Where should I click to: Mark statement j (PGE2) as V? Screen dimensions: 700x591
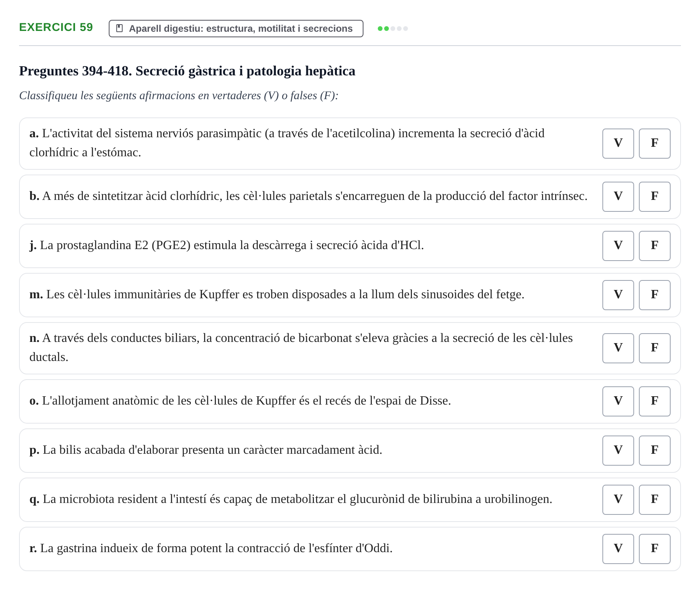pyautogui.click(x=618, y=246)
